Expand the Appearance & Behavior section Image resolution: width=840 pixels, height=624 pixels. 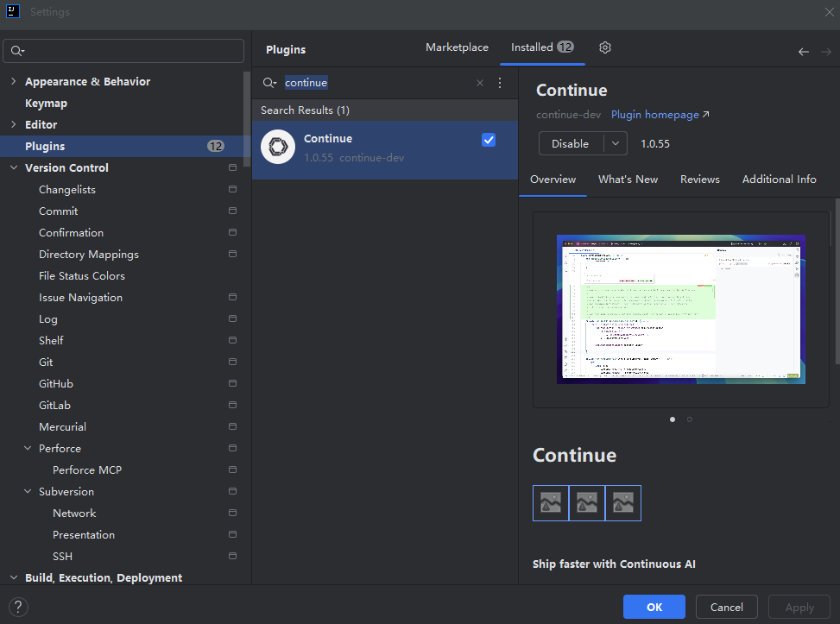click(x=13, y=82)
